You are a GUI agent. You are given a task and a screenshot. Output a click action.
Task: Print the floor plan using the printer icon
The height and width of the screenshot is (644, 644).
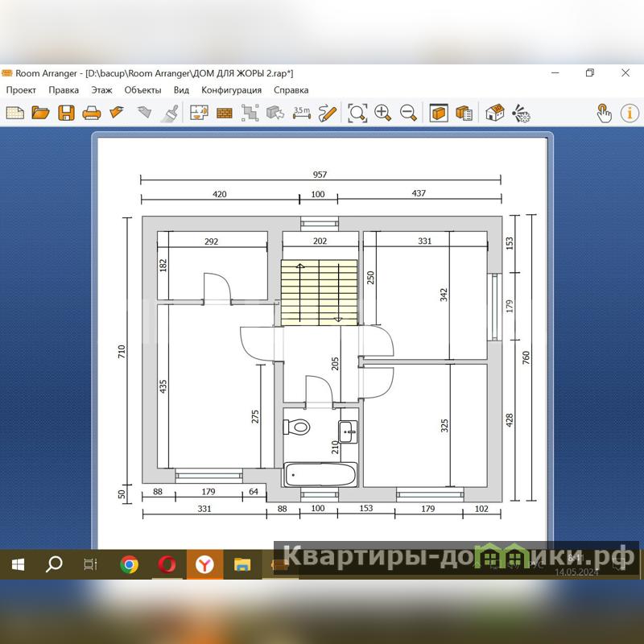click(92, 113)
